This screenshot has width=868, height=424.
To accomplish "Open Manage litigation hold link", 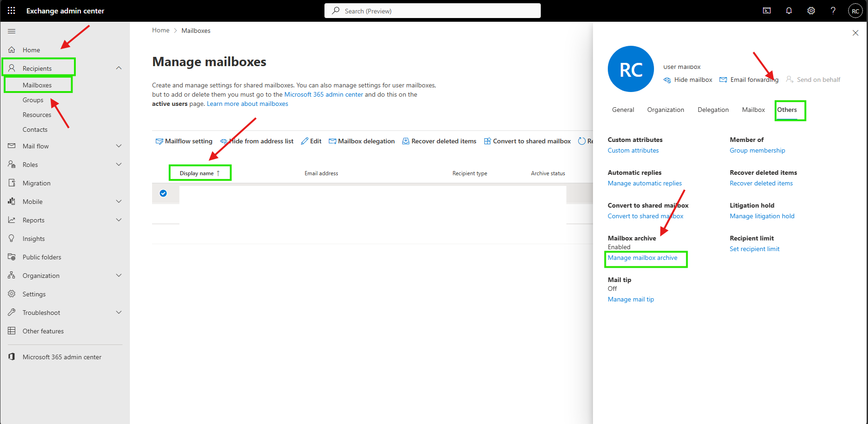I will (762, 216).
